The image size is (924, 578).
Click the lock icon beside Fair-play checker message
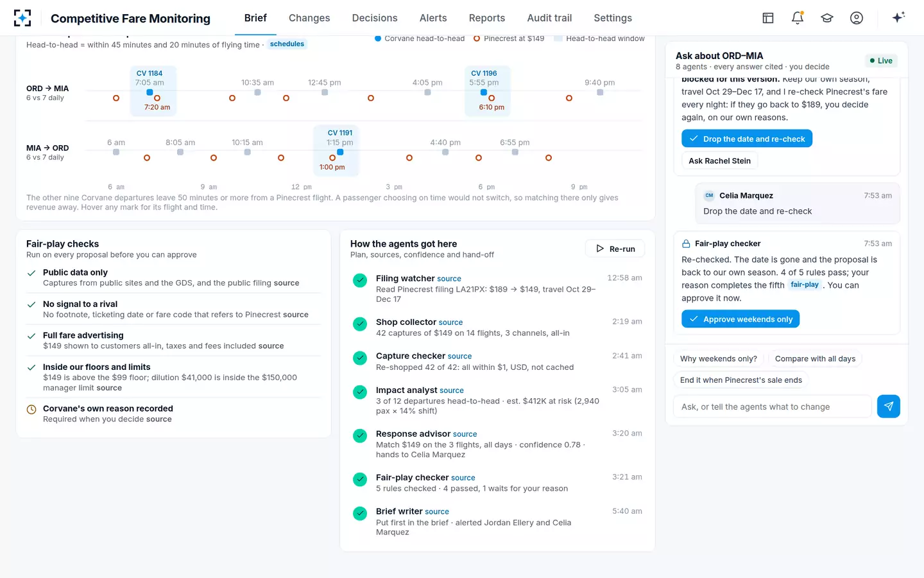686,244
